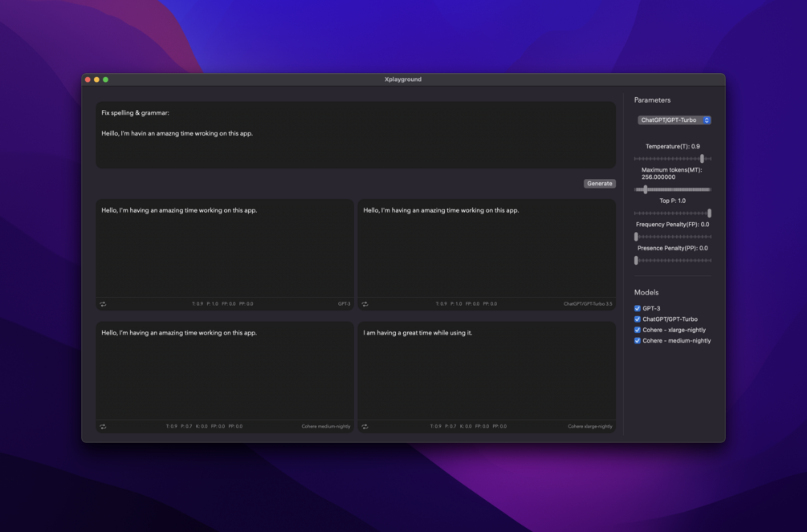
Task: Click the Top P slider handle
Action: [709, 213]
